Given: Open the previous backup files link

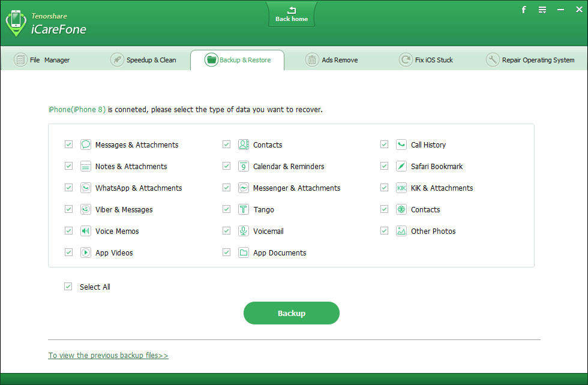Looking at the screenshot, I should [108, 355].
